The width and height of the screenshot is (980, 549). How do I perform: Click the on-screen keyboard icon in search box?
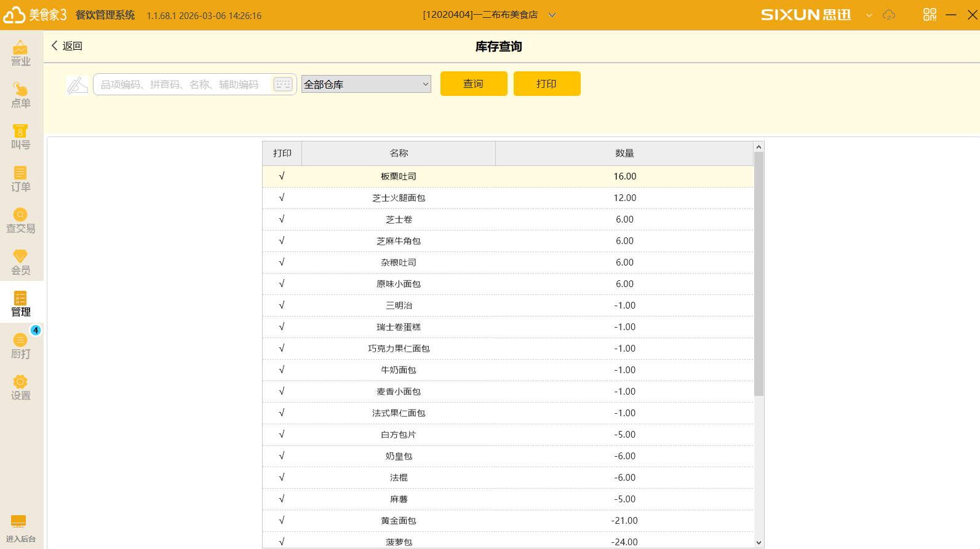[283, 84]
